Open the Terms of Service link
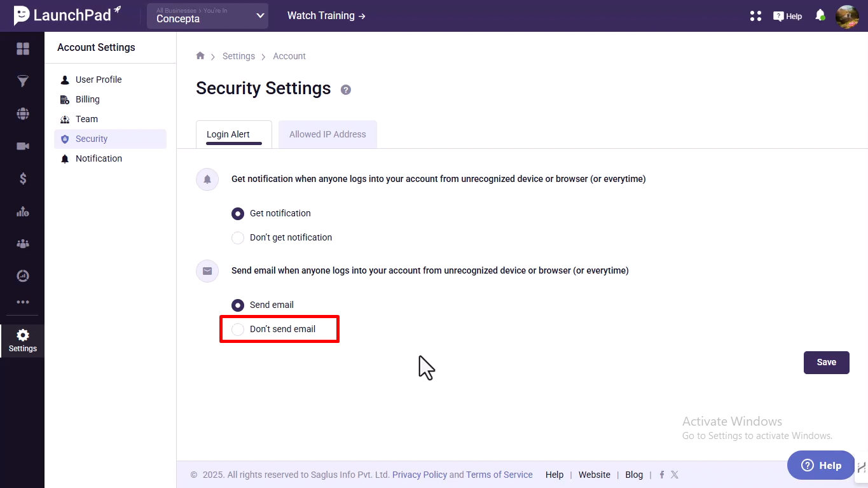 point(499,475)
